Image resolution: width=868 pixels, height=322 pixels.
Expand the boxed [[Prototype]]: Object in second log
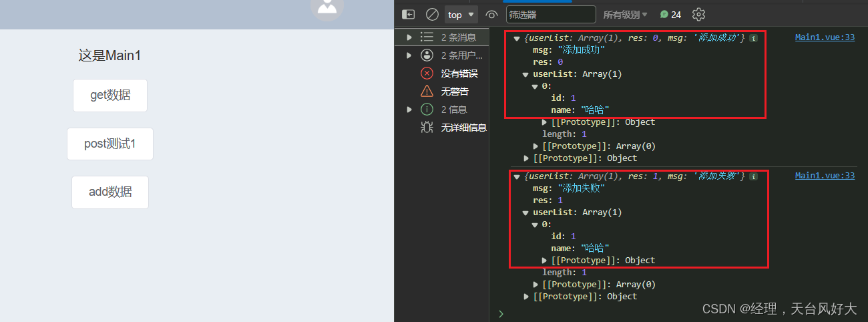545,261
